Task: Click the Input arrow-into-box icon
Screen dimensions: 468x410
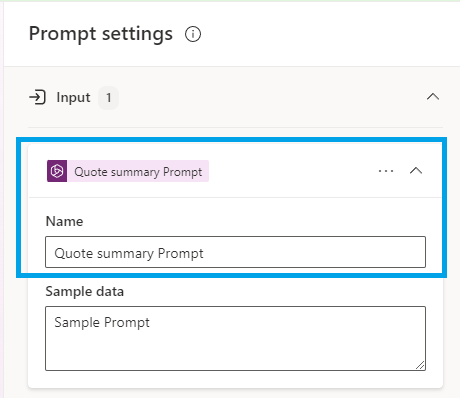Action: click(37, 97)
